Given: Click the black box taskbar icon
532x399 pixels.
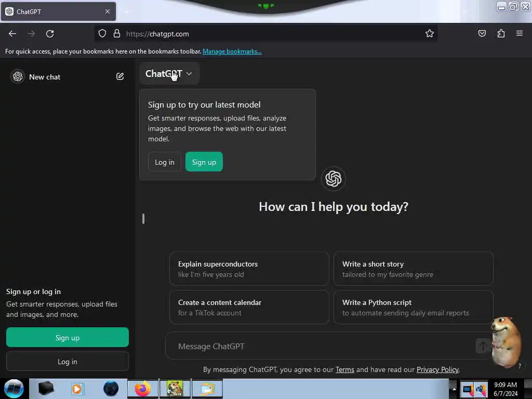Looking at the screenshot, I should pos(46,389).
